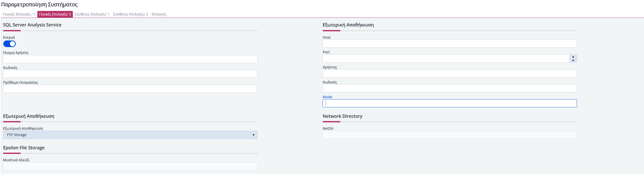
Task: Open the Σύνθετες Επιλογές/ 1 tab
Action: point(92,14)
